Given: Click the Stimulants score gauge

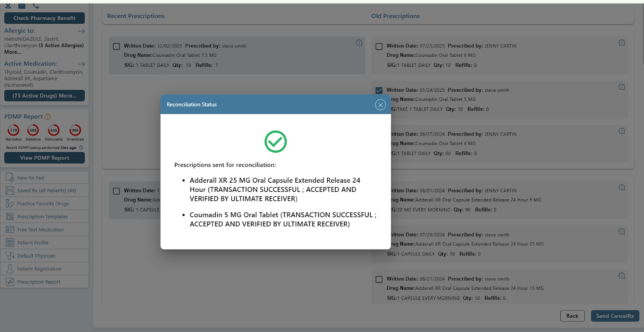Looking at the screenshot, I should (54, 130).
